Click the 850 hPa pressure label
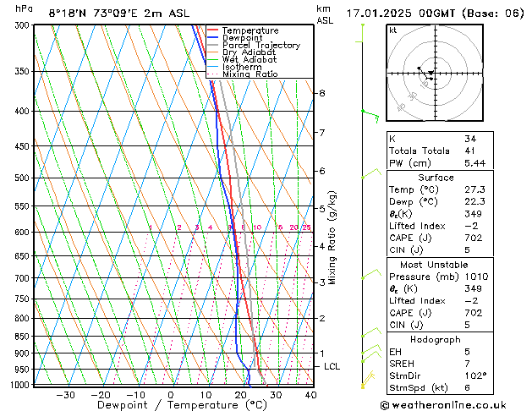532x411 pixels. [x=24, y=337]
